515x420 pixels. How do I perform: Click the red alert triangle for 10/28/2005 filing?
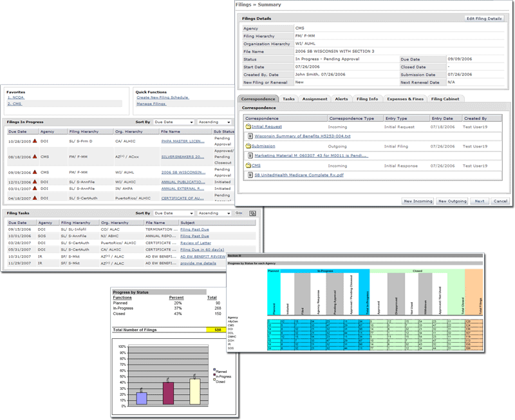tap(35, 141)
